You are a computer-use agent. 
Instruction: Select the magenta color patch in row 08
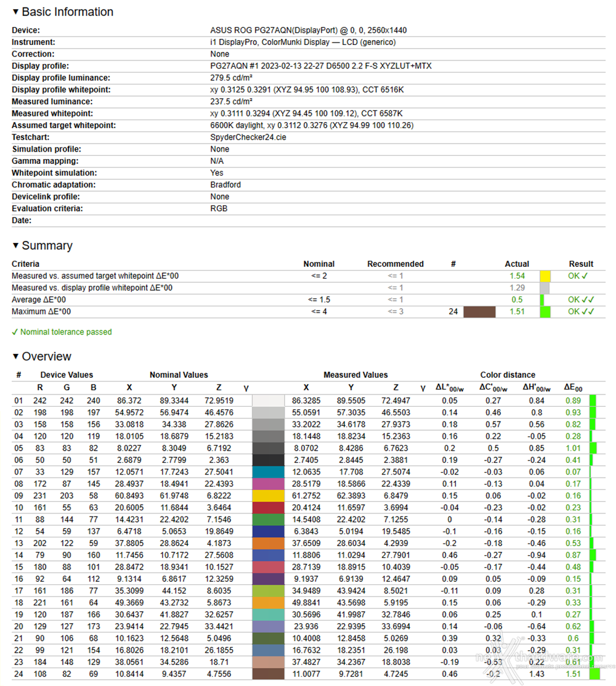click(x=268, y=484)
